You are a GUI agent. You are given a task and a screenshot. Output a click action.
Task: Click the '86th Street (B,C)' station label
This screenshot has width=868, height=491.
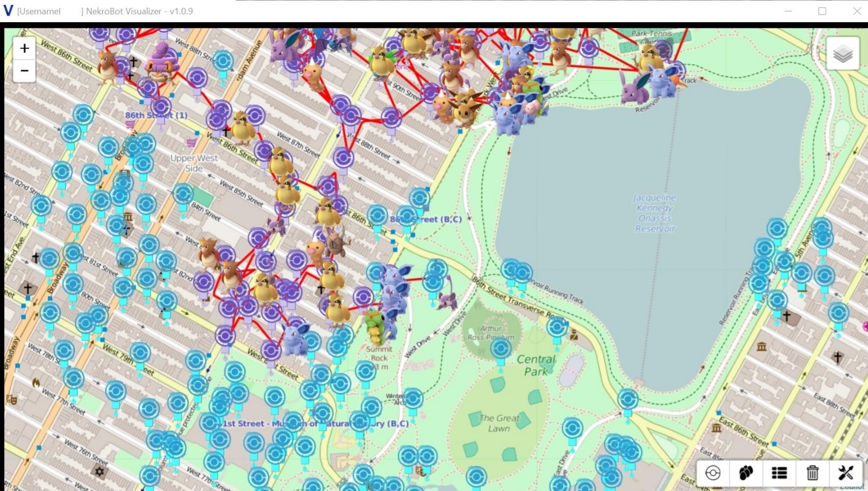click(426, 219)
